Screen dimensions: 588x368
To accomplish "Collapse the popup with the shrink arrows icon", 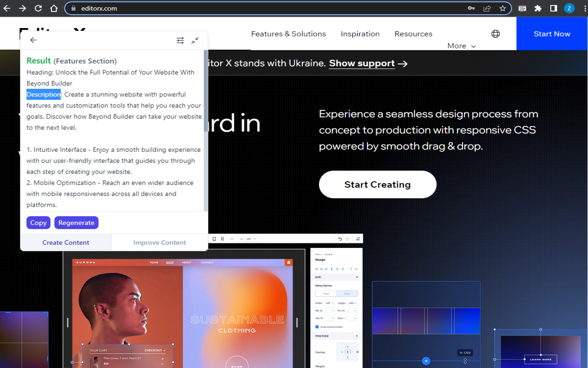I will click(x=195, y=40).
